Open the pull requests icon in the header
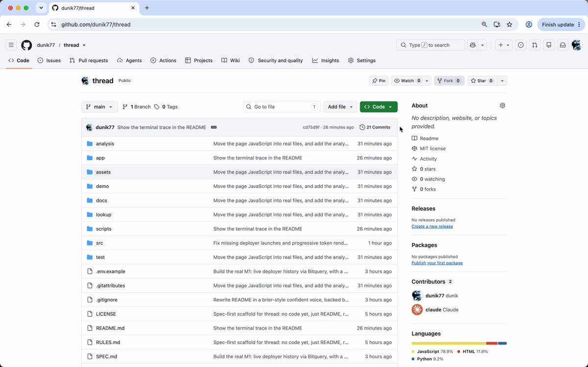Screen dimensions: 588x367 pos(535,45)
